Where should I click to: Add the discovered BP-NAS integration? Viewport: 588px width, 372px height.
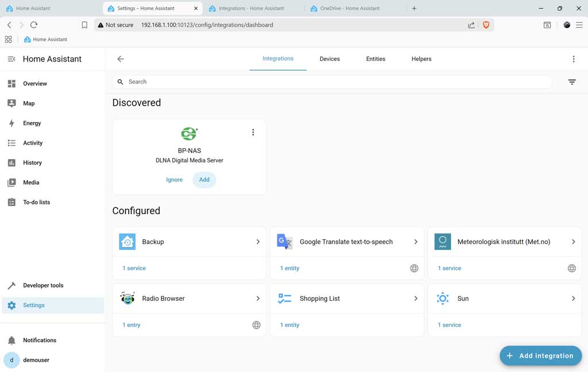click(x=204, y=180)
